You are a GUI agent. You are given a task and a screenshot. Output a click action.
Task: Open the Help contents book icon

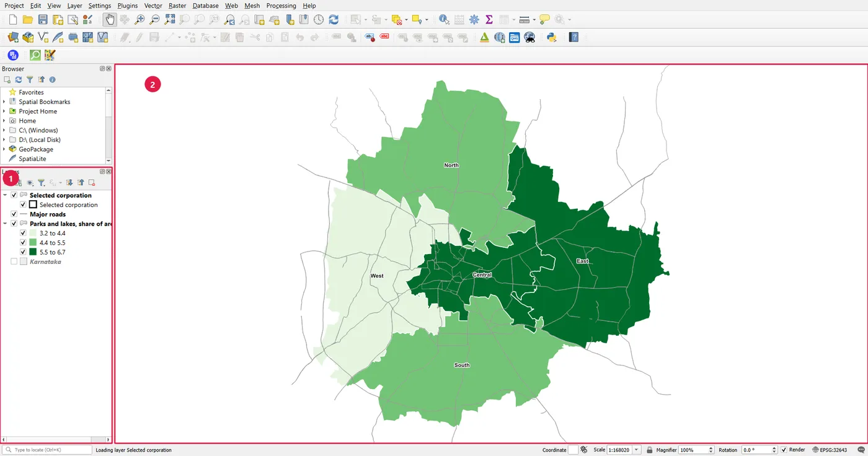click(573, 37)
